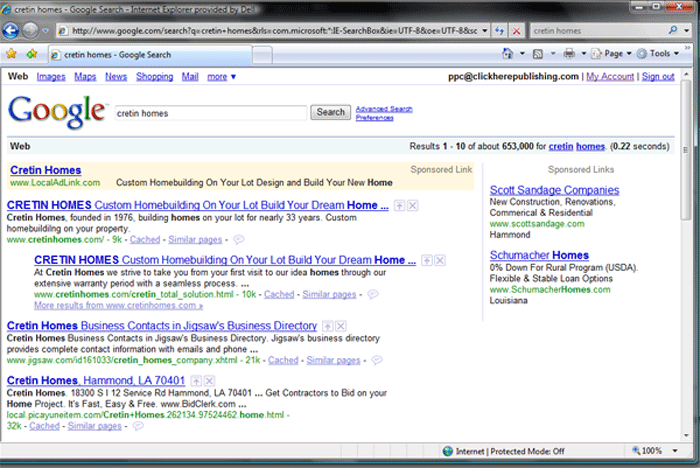Click the Sign out link
Image resolution: width=700 pixels, height=468 pixels.
pyautogui.click(x=658, y=76)
